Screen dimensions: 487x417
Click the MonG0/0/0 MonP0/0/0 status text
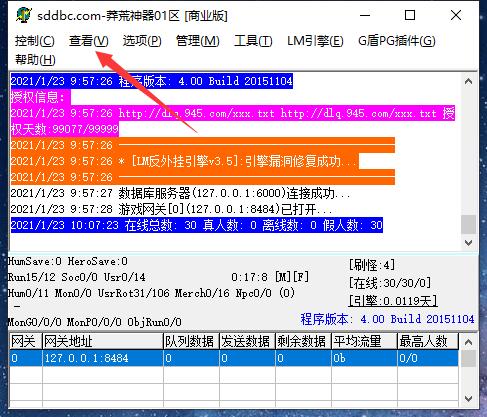click(x=95, y=322)
